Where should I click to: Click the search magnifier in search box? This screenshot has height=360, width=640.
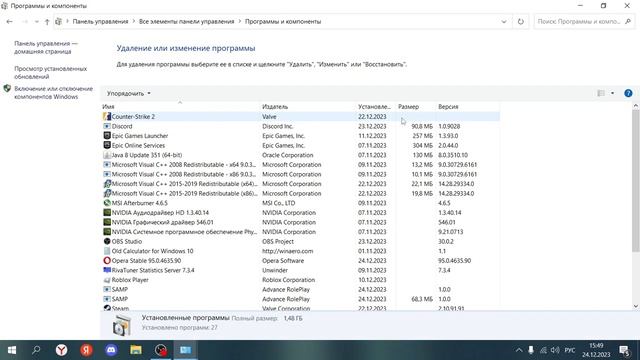click(x=628, y=22)
